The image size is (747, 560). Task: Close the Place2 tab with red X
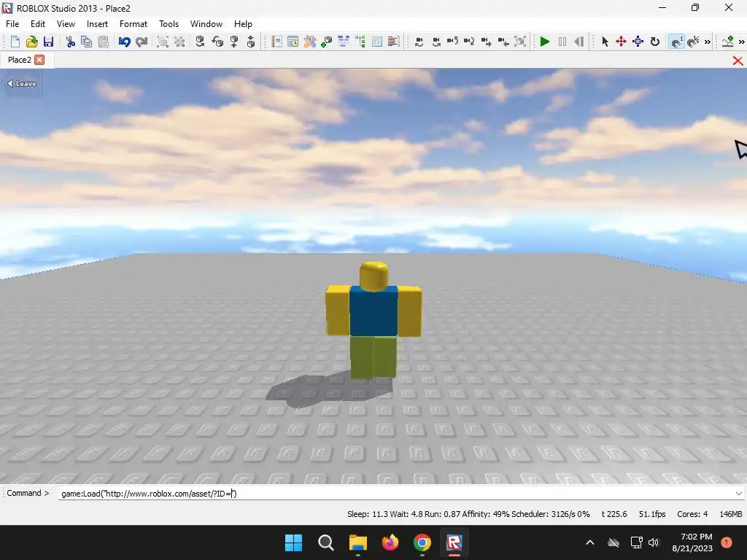39,60
